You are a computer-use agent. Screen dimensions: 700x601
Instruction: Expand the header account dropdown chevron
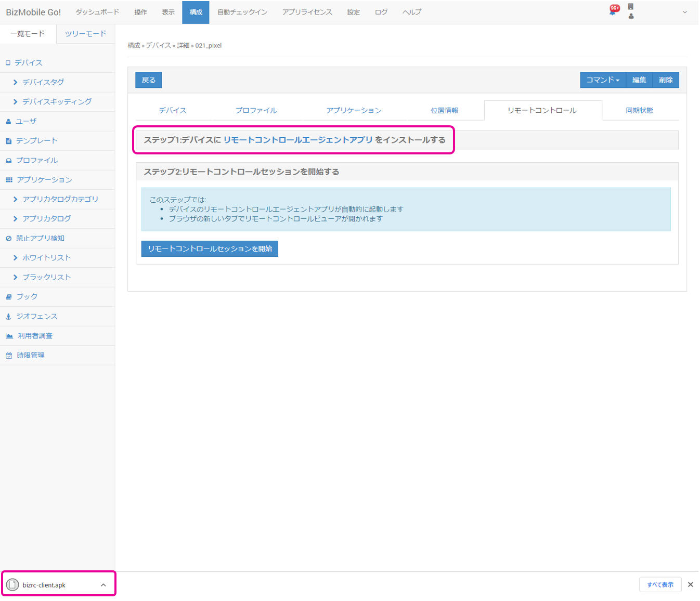coord(684,12)
